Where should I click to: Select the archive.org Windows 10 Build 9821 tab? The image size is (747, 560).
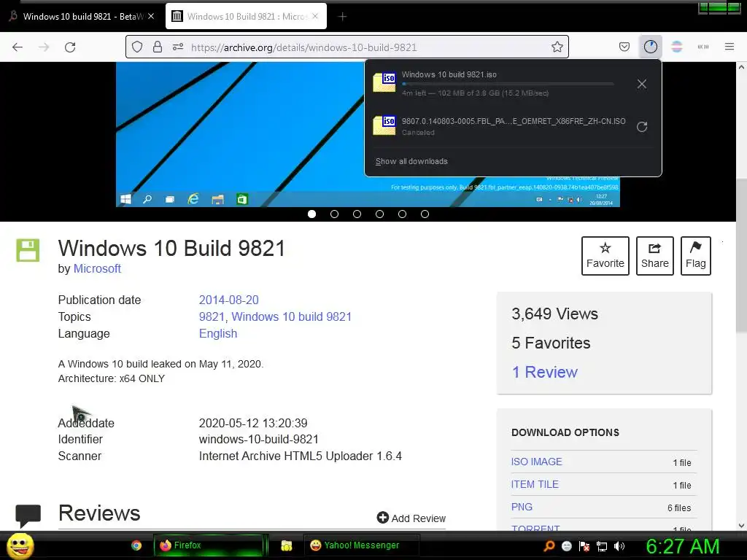(246, 17)
